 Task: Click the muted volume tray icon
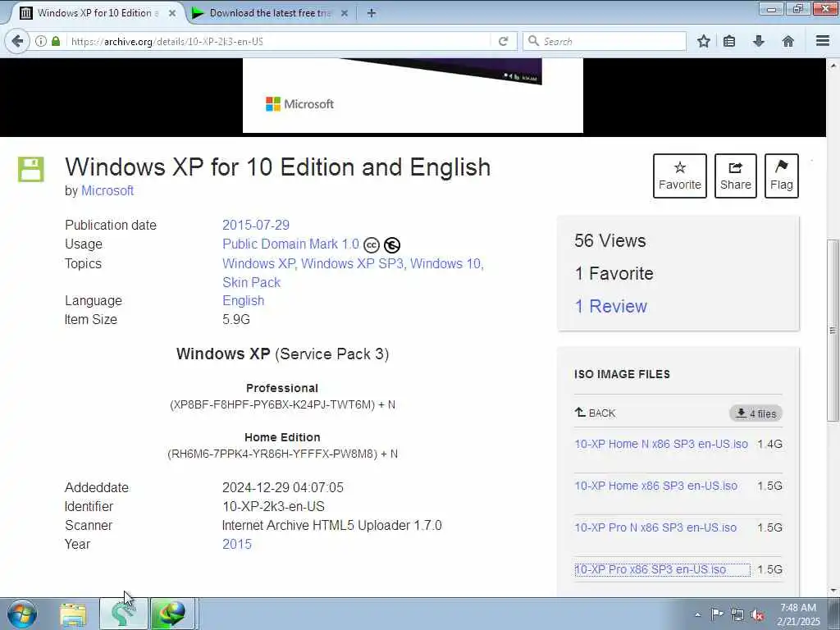click(757, 615)
